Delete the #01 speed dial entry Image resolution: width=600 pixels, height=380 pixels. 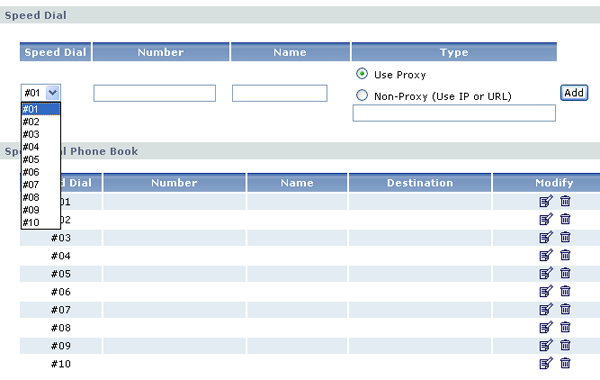tap(565, 201)
